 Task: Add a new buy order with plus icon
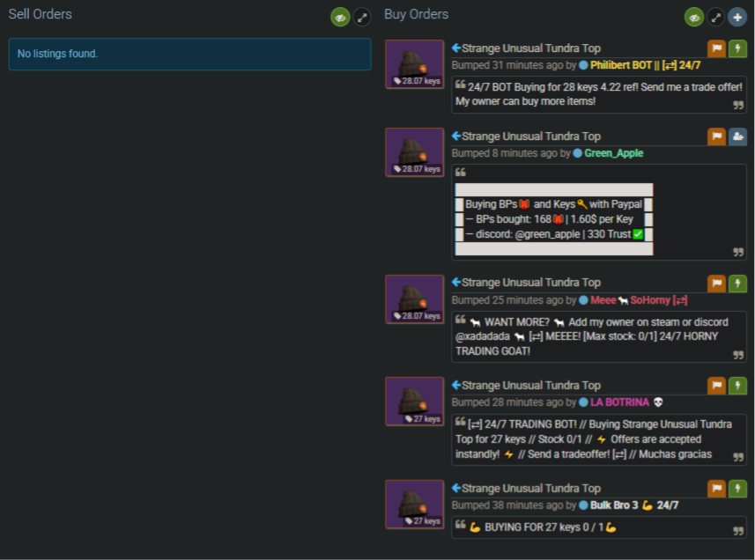pyautogui.click(x=737, y=18)
